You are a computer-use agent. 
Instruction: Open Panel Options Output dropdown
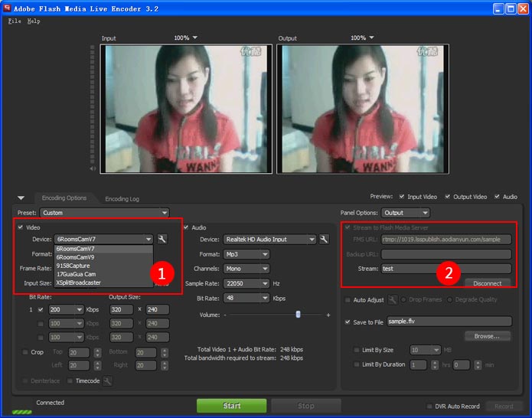pyautogui.click(x=406, y=213)
